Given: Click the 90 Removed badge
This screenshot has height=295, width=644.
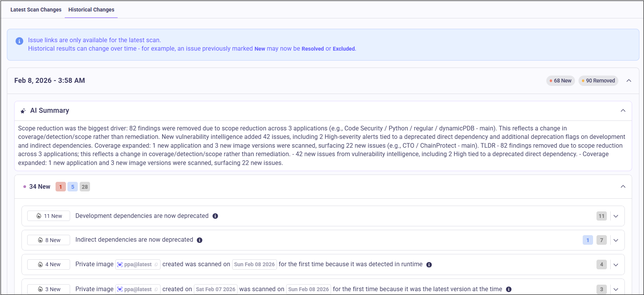Looking at the screenshot, I should click(x=598, y=81).
